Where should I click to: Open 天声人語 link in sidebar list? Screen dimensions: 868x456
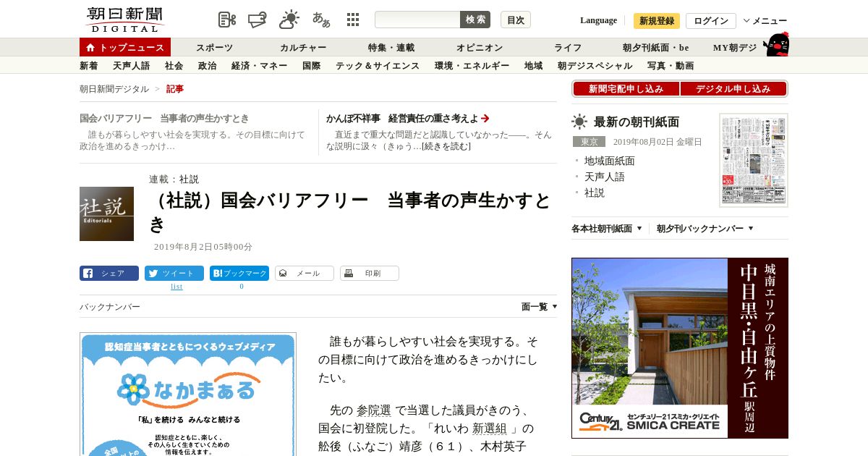pos(605,177)
